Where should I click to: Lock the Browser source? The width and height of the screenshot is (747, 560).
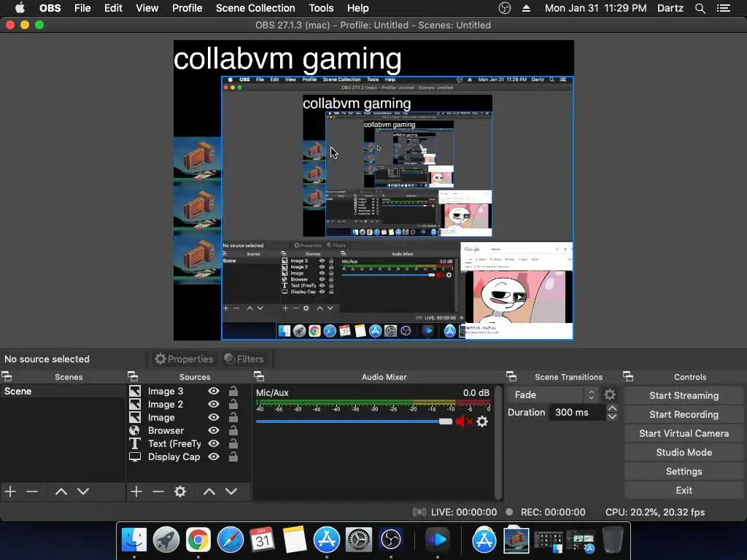coord(233,430)
